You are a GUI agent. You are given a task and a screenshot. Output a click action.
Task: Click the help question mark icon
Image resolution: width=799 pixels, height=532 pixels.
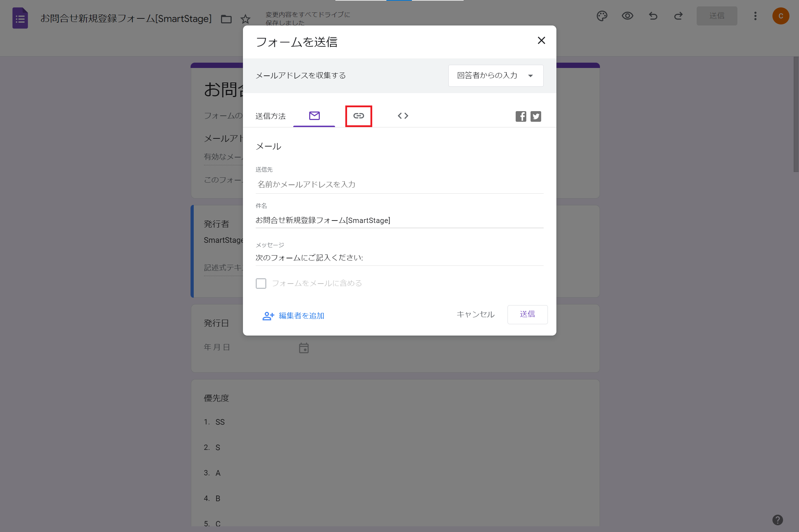point(777,520)
